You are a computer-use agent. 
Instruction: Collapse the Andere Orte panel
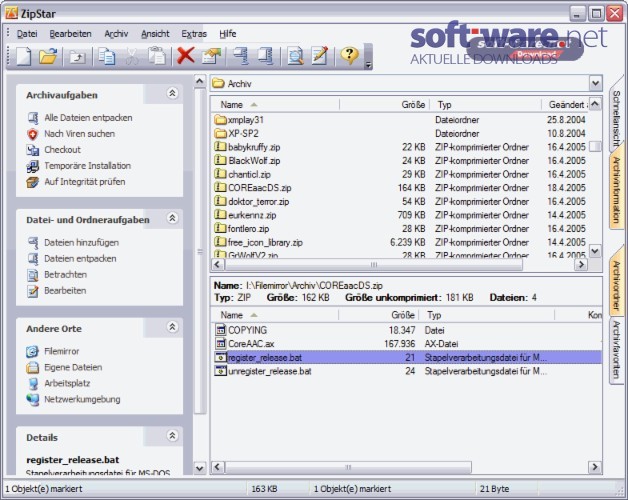[172, 327]
